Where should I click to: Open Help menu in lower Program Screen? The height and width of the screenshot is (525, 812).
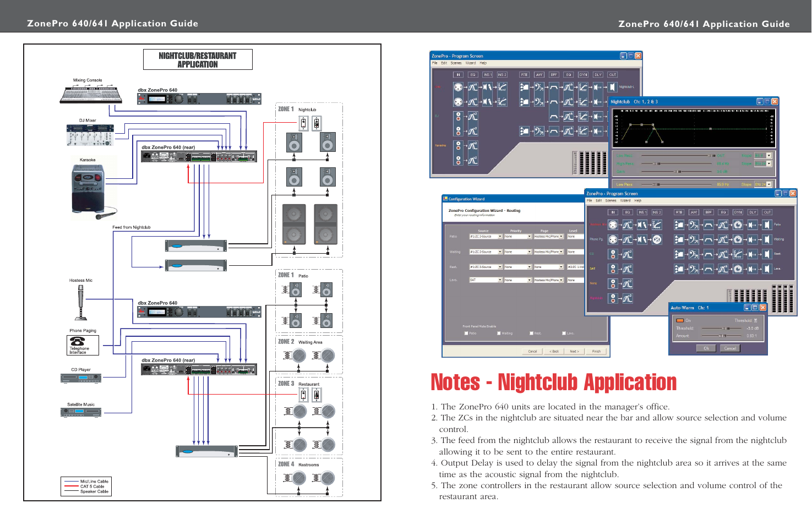pyautogui.click(x=637, y=200)
